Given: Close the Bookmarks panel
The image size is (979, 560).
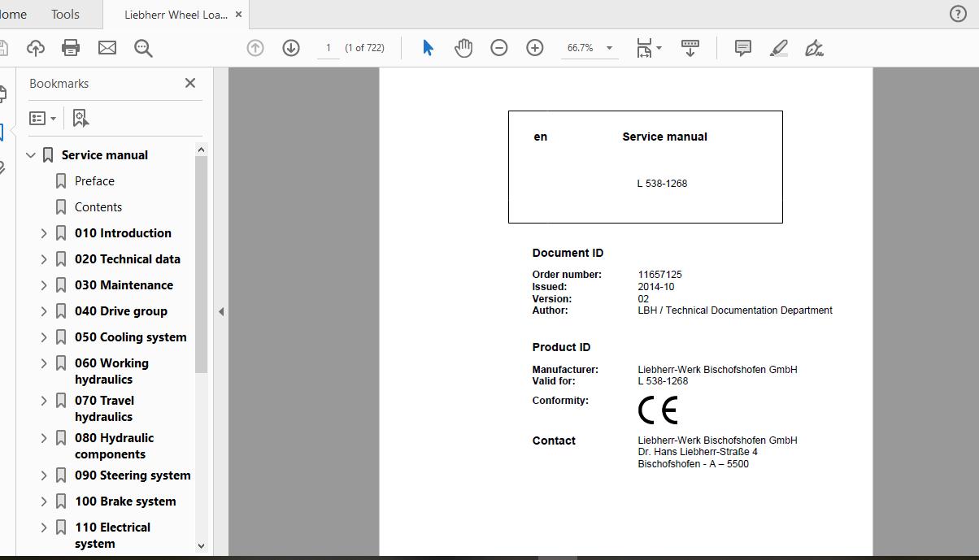Looking at the screenshot, I should (190, 83).
